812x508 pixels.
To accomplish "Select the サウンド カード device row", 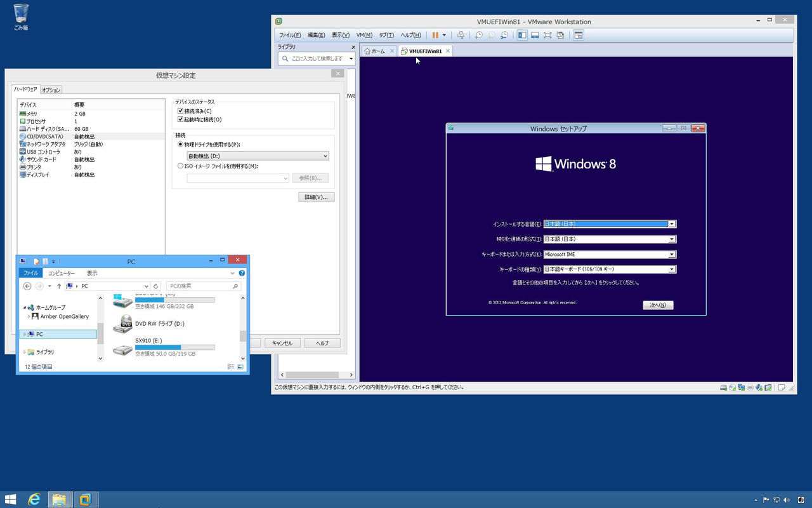I will click(91, 159).
